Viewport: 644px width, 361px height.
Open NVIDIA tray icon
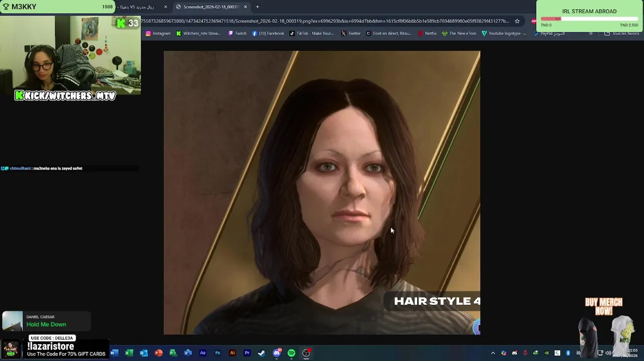click(547, 353)
